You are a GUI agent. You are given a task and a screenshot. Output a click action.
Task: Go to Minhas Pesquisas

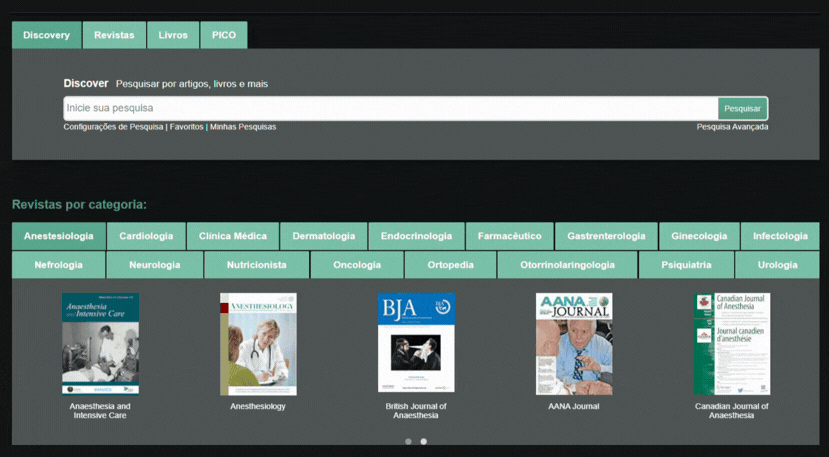[x=243, y=127]
